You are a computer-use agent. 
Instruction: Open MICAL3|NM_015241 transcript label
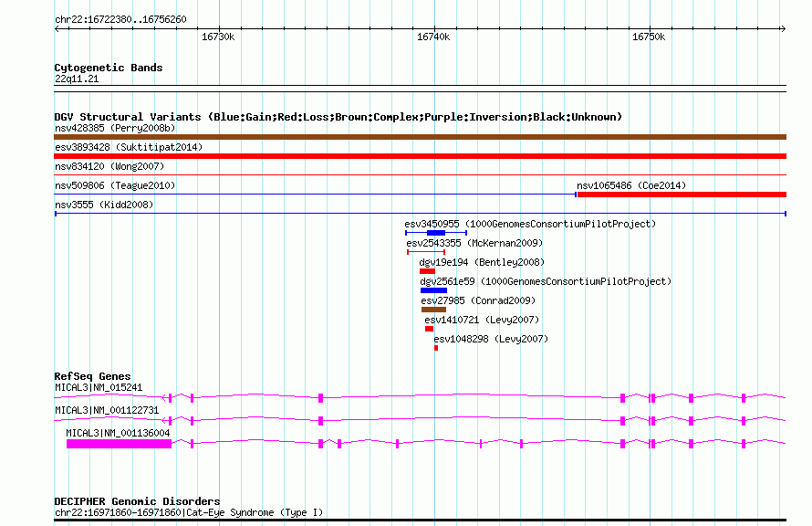(99, 387)
